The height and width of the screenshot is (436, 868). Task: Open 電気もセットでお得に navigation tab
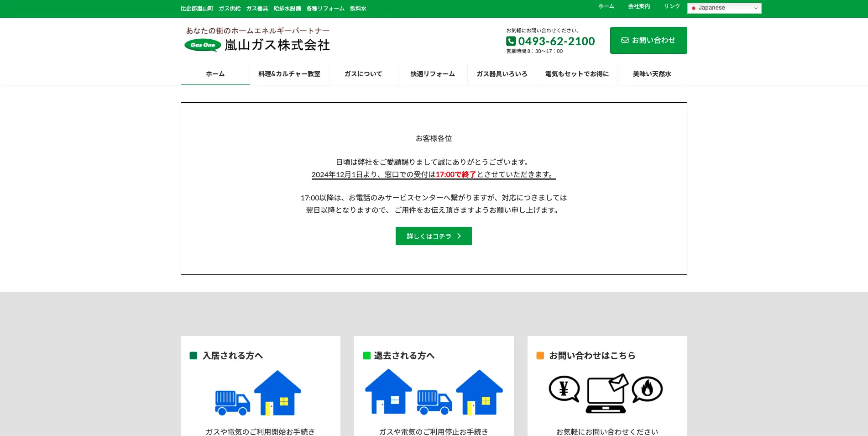coord(577,74)
